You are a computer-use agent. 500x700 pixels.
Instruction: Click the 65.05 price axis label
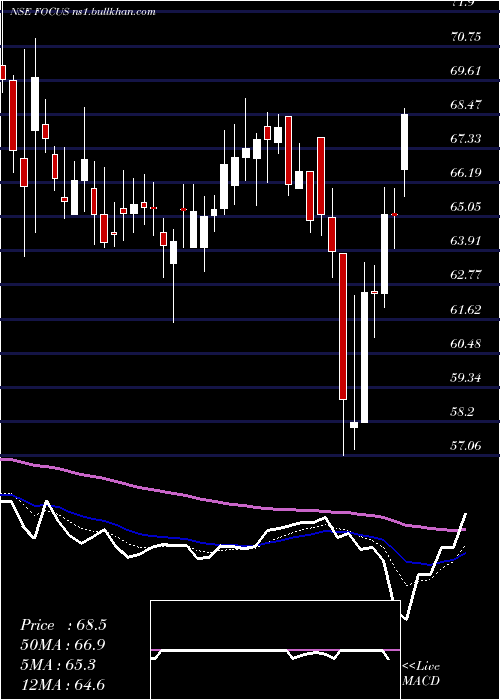[x=466, y=207]
